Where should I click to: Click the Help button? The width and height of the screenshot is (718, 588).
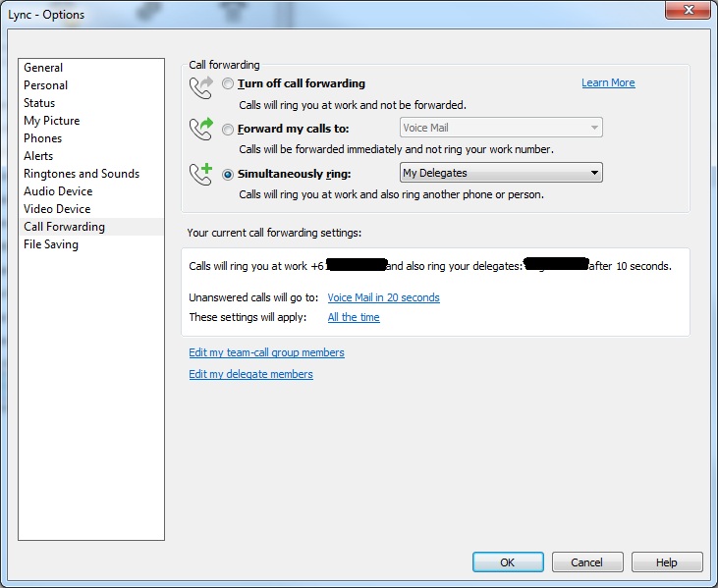667,561
